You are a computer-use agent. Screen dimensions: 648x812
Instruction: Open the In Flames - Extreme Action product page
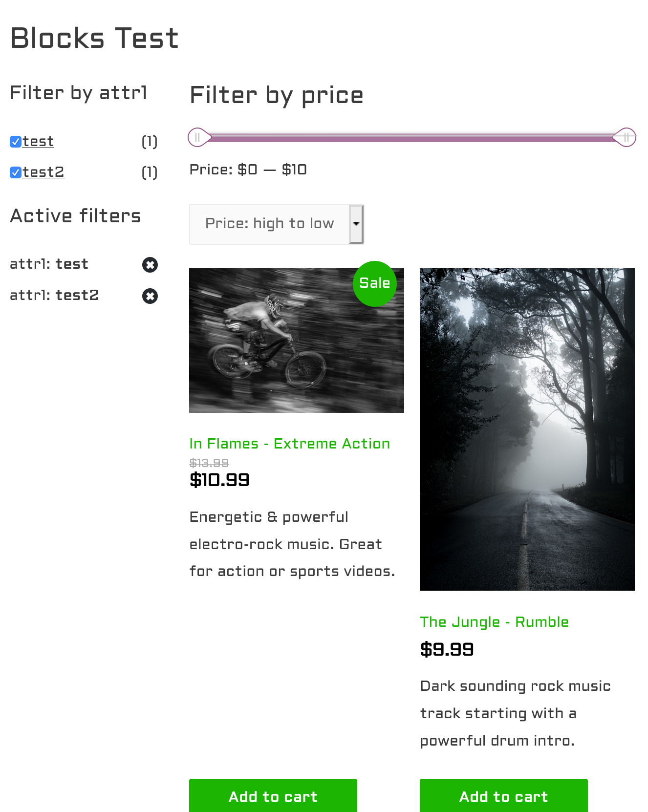289,444
